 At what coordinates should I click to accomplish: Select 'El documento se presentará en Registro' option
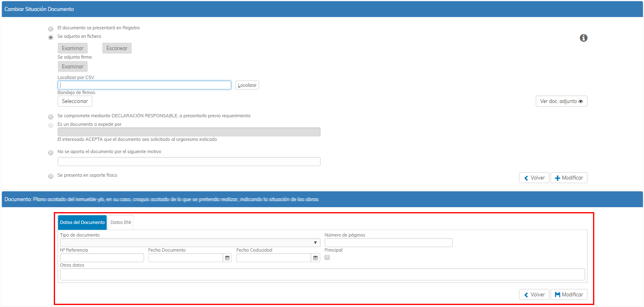51,29
